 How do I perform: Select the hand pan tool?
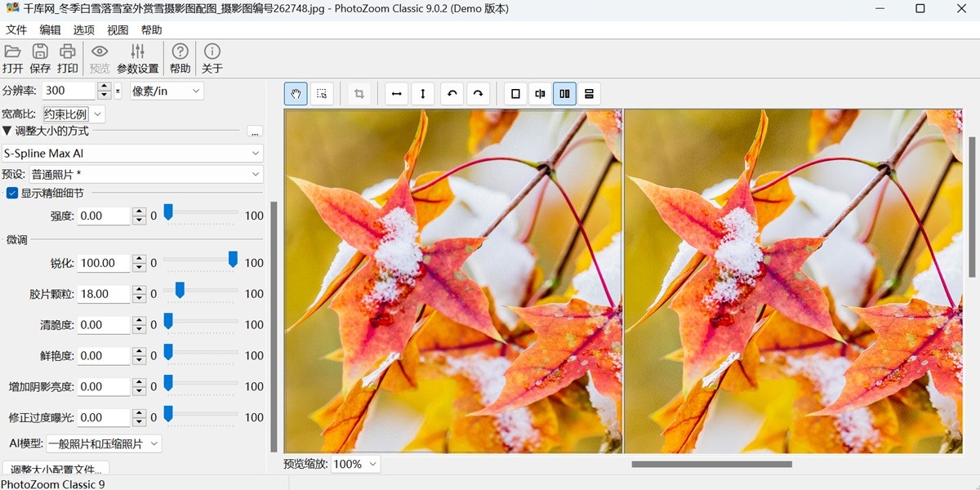tap(295, 93)
